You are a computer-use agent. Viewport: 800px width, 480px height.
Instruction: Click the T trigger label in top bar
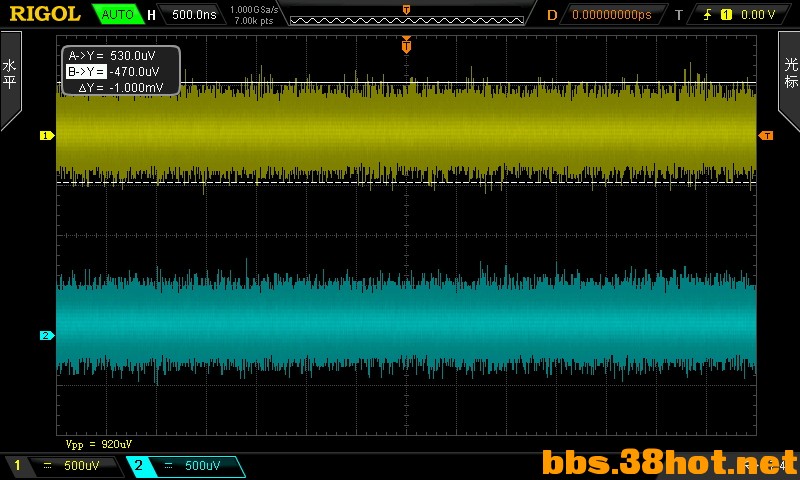[x=679, y=15]
